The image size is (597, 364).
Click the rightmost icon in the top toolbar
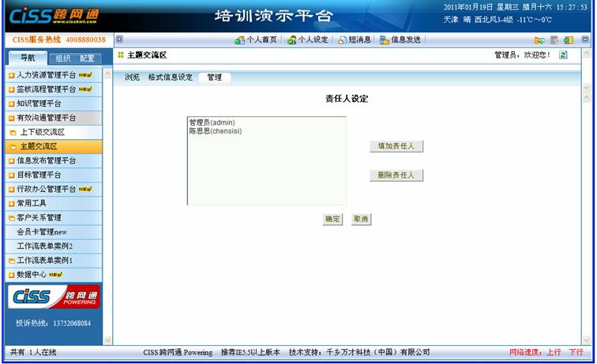pyautogui.click(x=585, y=39)
